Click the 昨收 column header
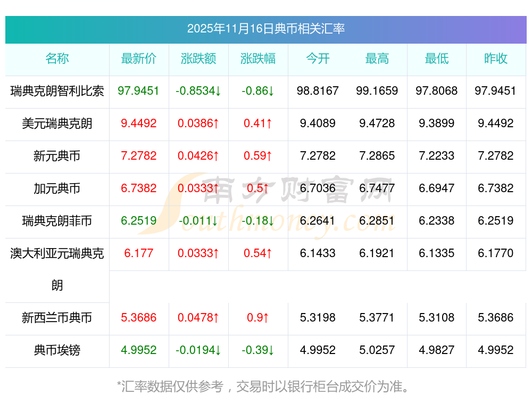The image size is (532, 403). (x=496, y=59)
